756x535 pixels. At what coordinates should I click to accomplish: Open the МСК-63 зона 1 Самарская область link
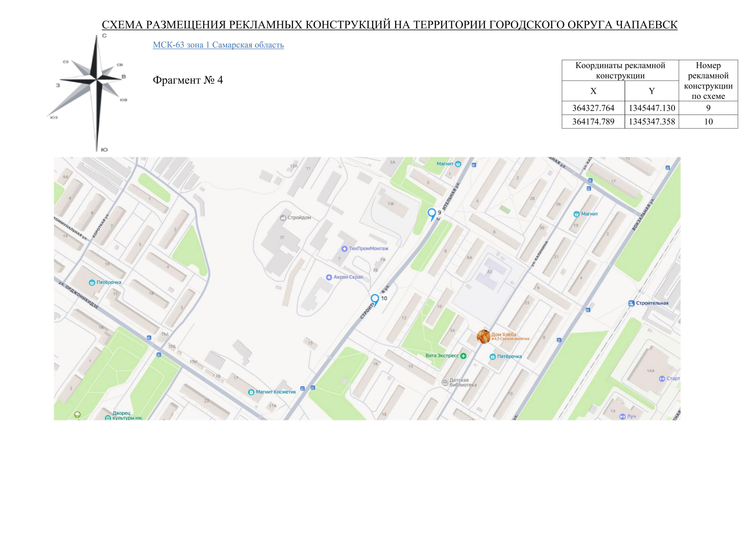coord(218,45)
